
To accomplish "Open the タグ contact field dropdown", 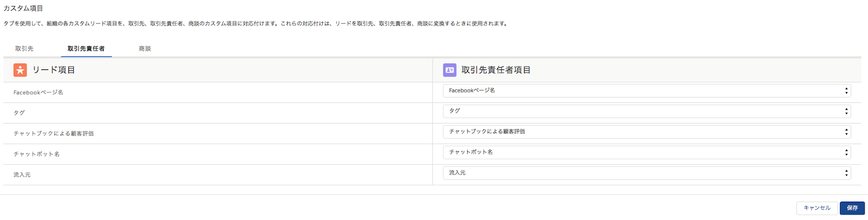I will pyautogui.click(x=646, y=111).
